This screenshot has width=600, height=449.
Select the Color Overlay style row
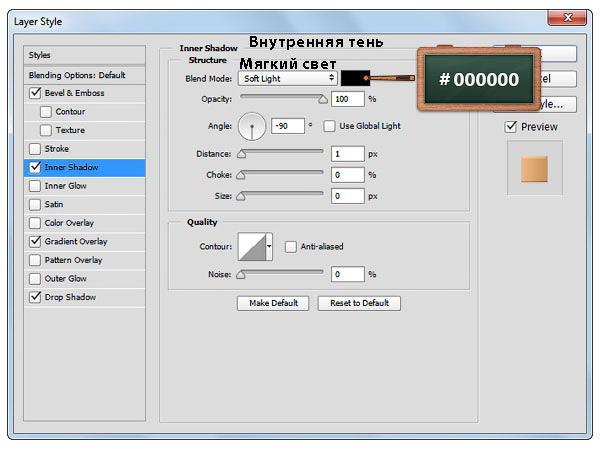coord(85,223)
